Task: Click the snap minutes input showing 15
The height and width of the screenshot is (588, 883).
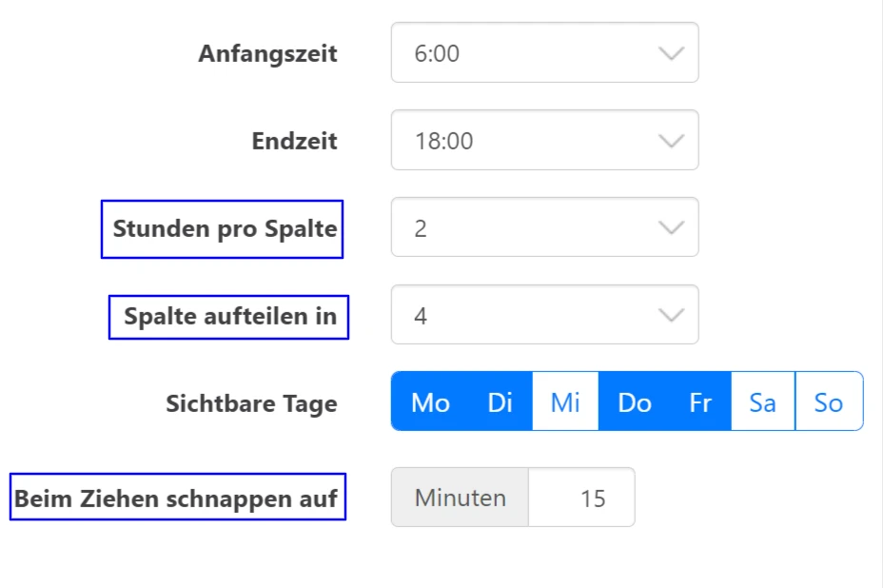Action: point(581,498)
